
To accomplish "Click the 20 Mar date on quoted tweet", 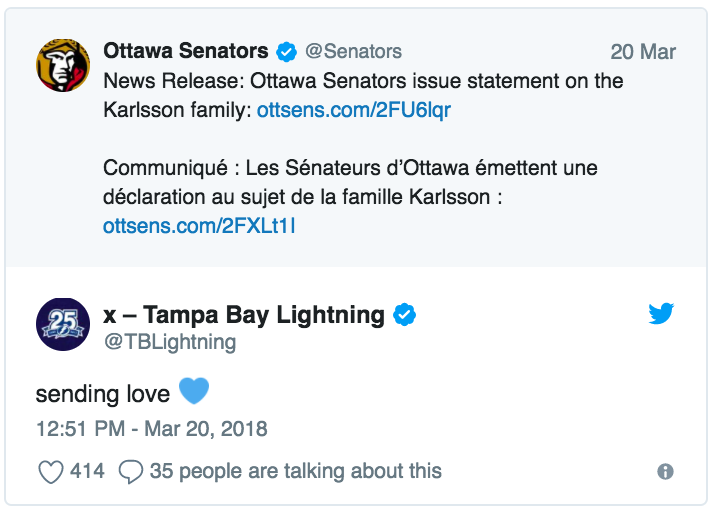I will pyautogui.click(x=643, y=52).
